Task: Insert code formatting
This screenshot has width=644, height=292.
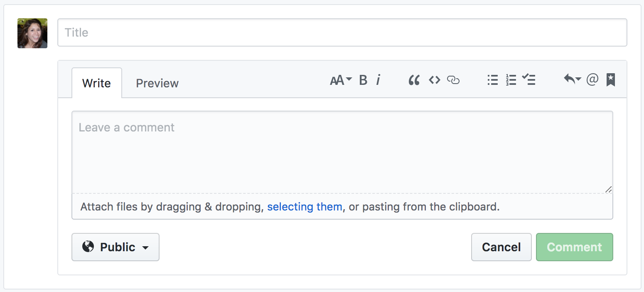Action: (434, 80)
